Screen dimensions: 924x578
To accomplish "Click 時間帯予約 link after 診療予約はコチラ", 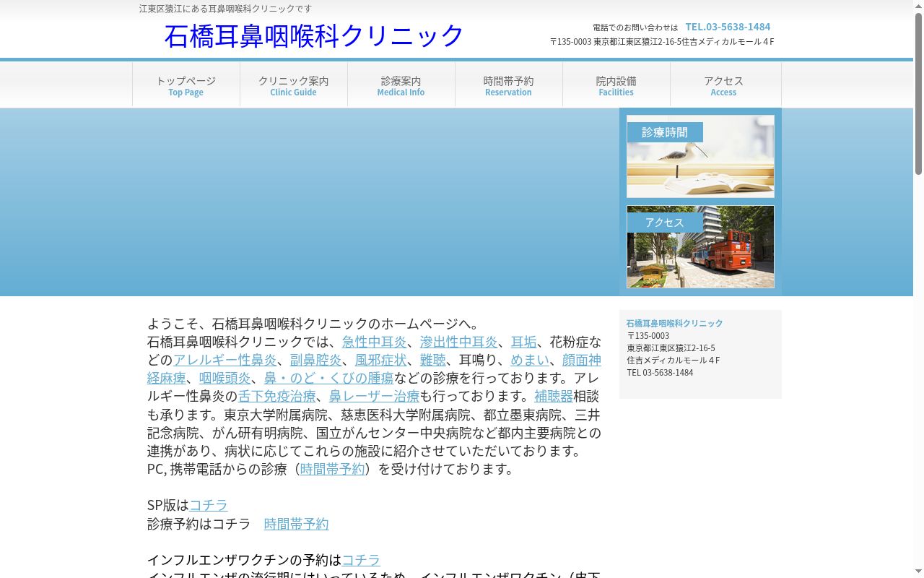I will pyautogui.click(x=297, y=524).
